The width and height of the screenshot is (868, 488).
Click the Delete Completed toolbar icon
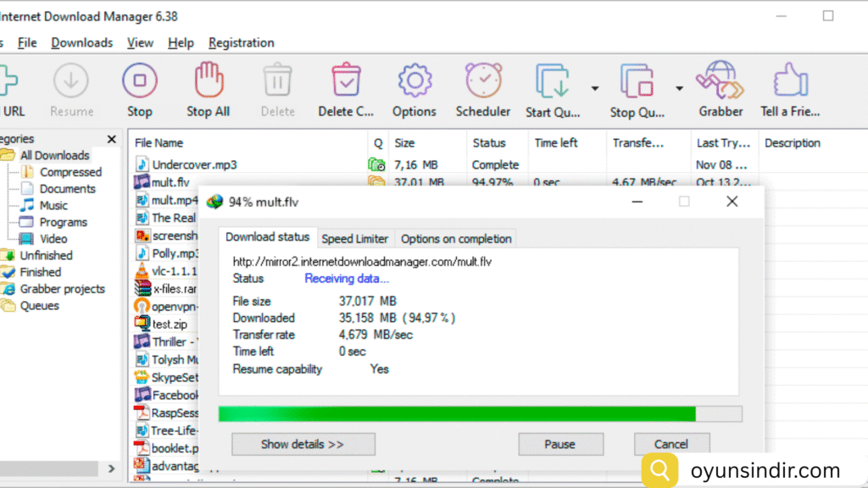(x=346, y=83)
